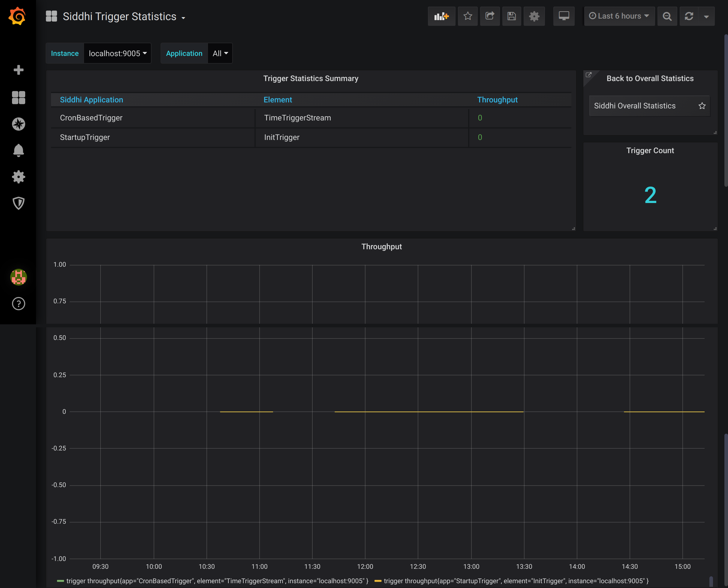Open the Back to Overall Statistics panel title
Image resolution: width=728 pixels, height=588 pixels.
(650, 78)
